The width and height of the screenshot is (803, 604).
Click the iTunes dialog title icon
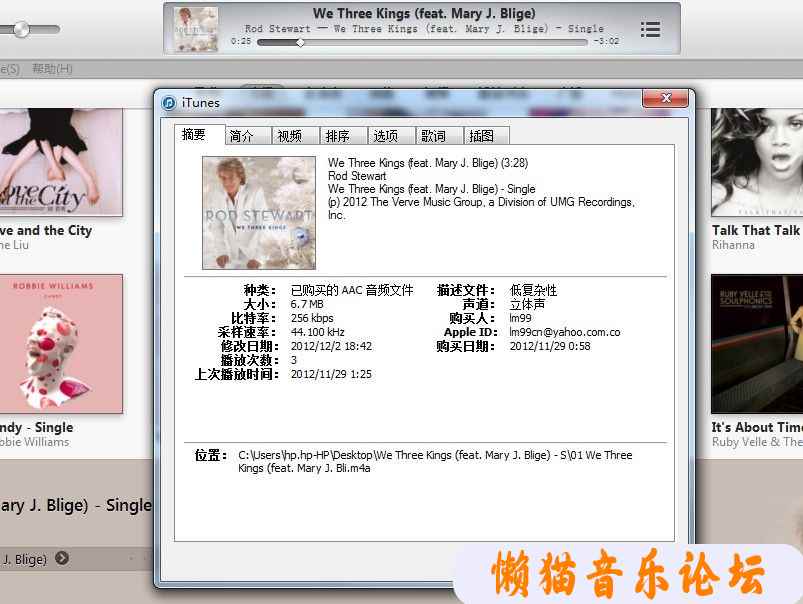pyautogui.click(x=168, y=103)
